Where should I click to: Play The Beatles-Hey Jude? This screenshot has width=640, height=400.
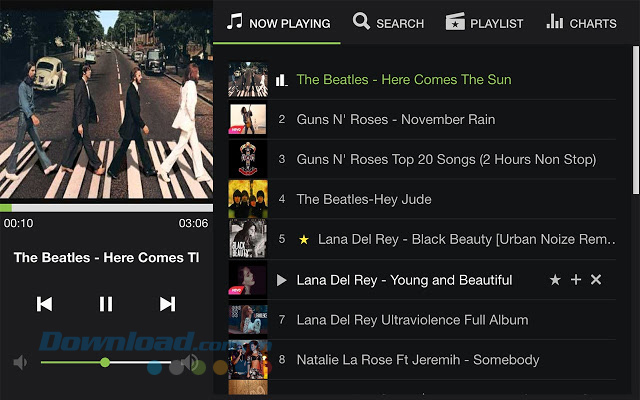point(364,199)
